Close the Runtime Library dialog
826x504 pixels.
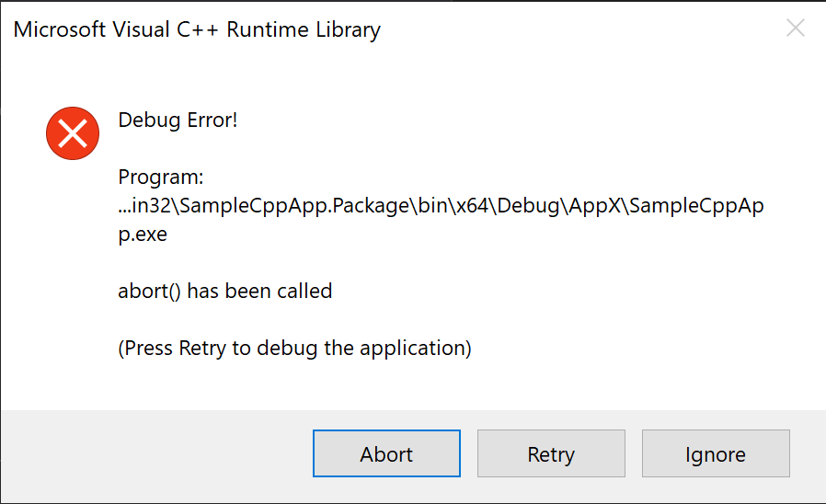click(x=796, y=29)
